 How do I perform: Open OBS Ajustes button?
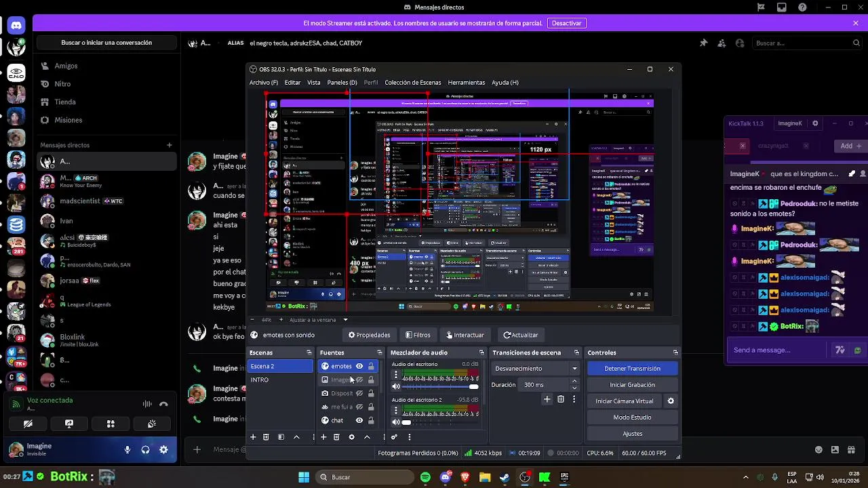pyautogui.click(x=632, y=434)
